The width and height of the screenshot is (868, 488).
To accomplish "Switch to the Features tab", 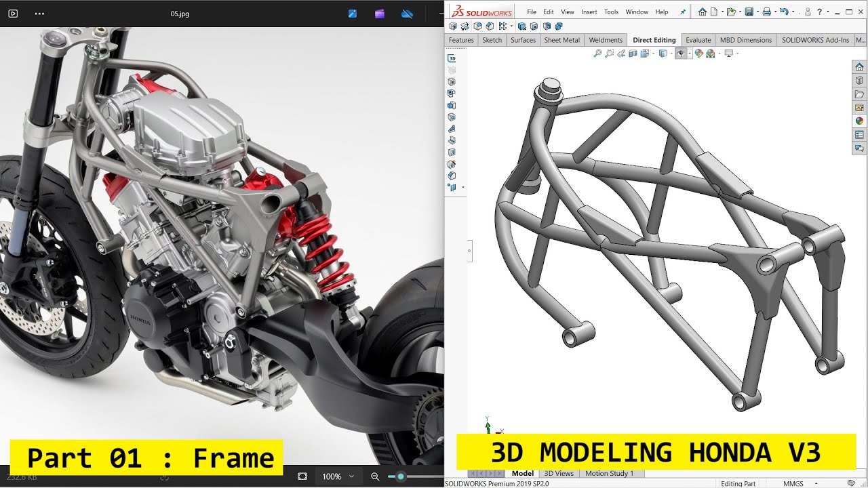I will pyautogui.click(x=461, y=40).
